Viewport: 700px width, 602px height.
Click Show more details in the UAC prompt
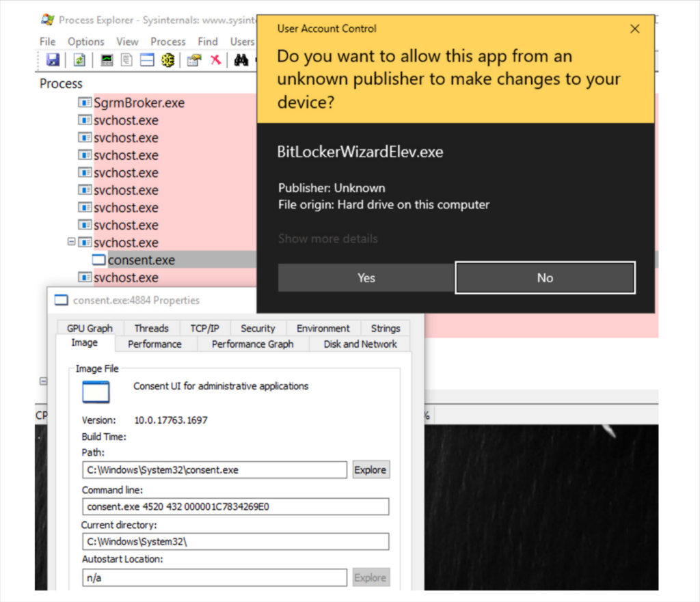click(x=327, y=238)
